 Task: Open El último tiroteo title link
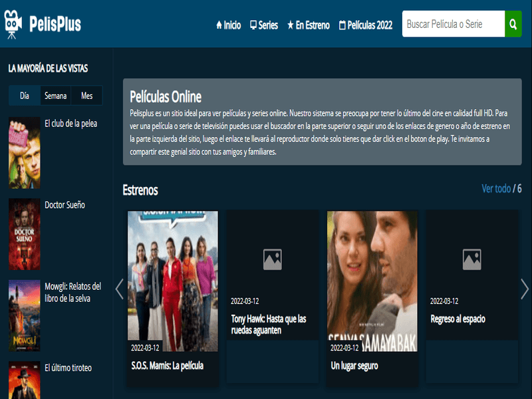coord(68,368)
